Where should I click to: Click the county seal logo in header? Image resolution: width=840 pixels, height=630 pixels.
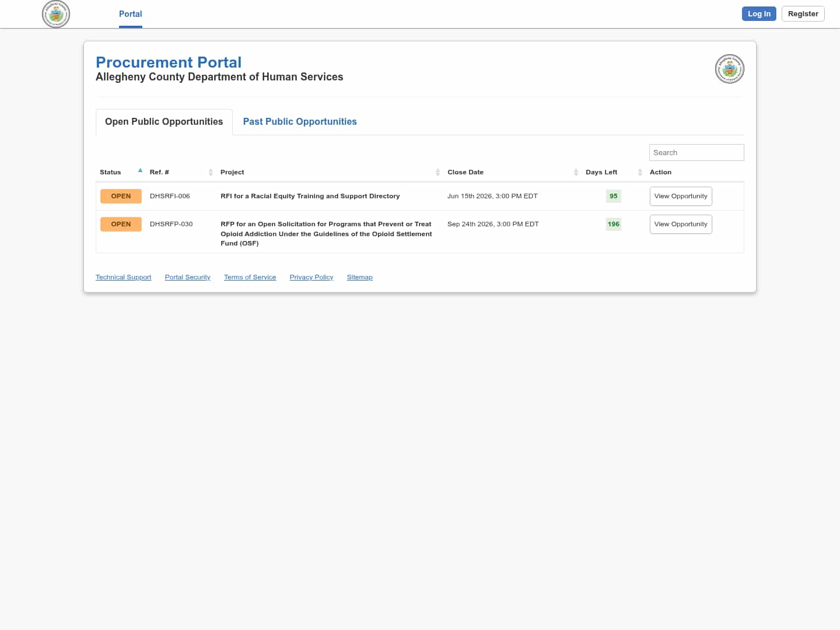click(56, 14)
